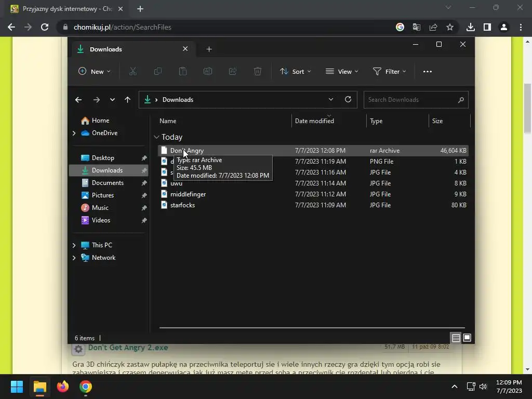Open the Sort dropdown
Image resolution: width=532 pixels, height=399 pixels.
coord(295,72)
